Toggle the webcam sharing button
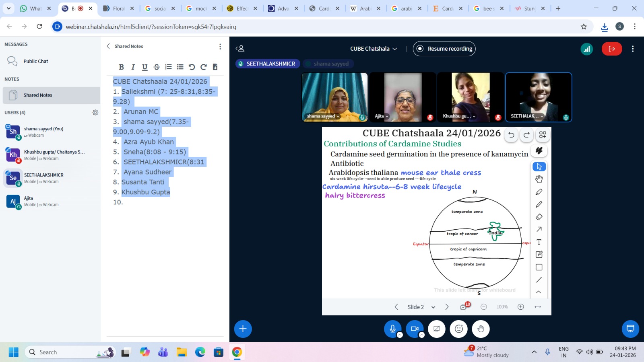Screen dimensions: 644x362 [x=415, y=329]
